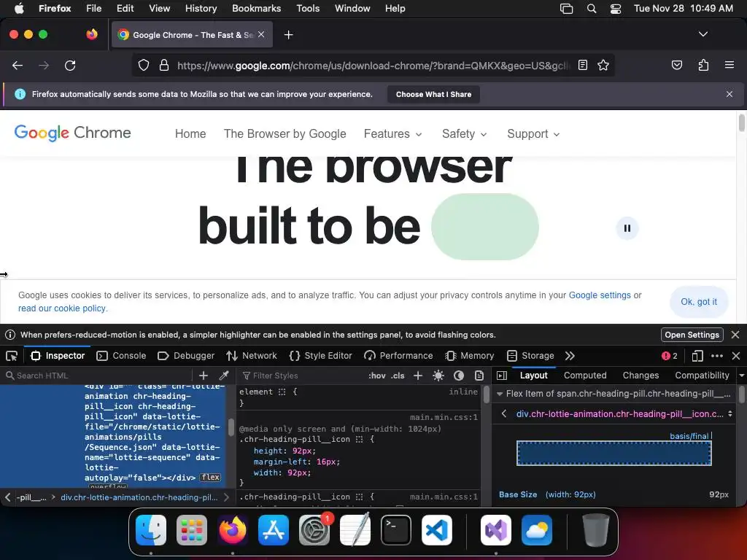Expand the Support nav dropdown
747x560 pixels.
click(533, 134)
